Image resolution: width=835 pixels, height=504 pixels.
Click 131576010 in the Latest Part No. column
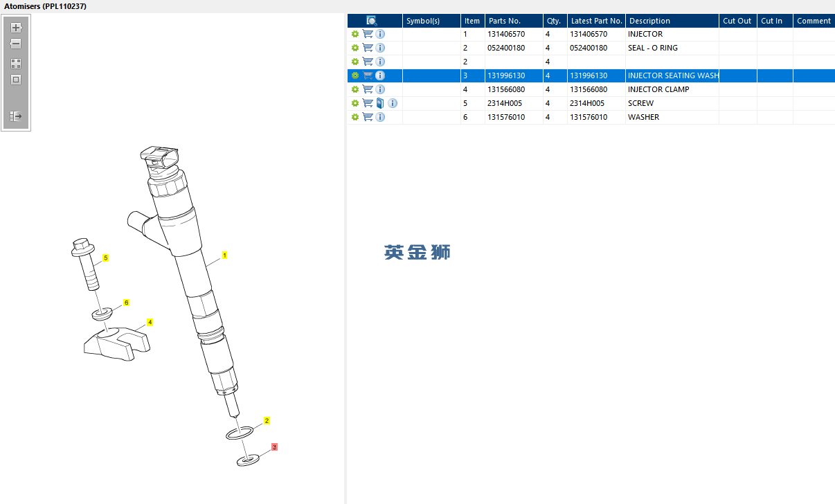tap(589, 117)
